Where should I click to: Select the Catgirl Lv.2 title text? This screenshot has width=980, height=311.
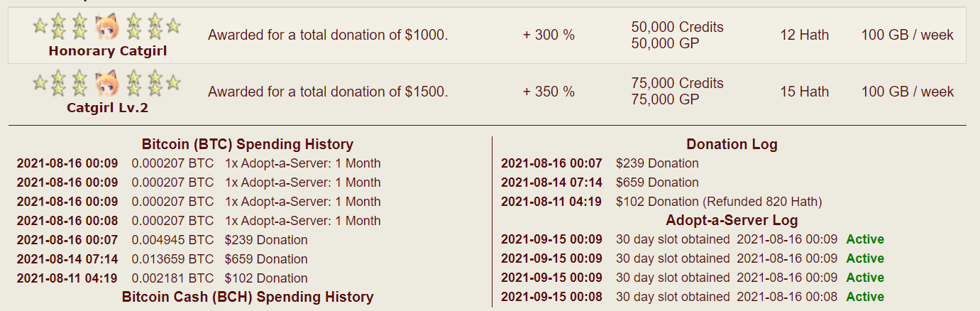pos(108,108)
